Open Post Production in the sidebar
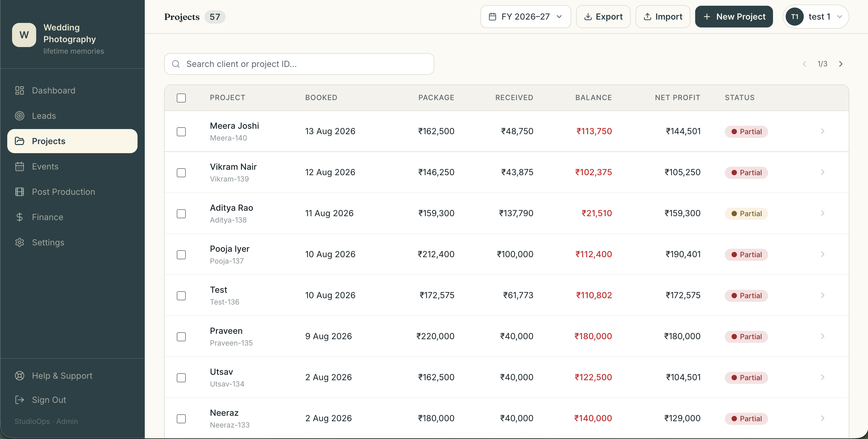Viewport: 868px width, 439px height. (x=72, y=192)
